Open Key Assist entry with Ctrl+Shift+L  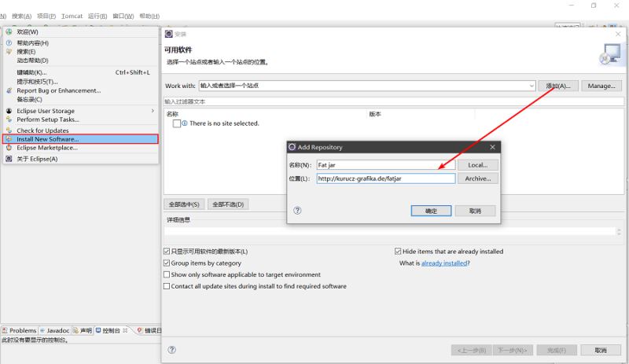click(x=80, y=72)
